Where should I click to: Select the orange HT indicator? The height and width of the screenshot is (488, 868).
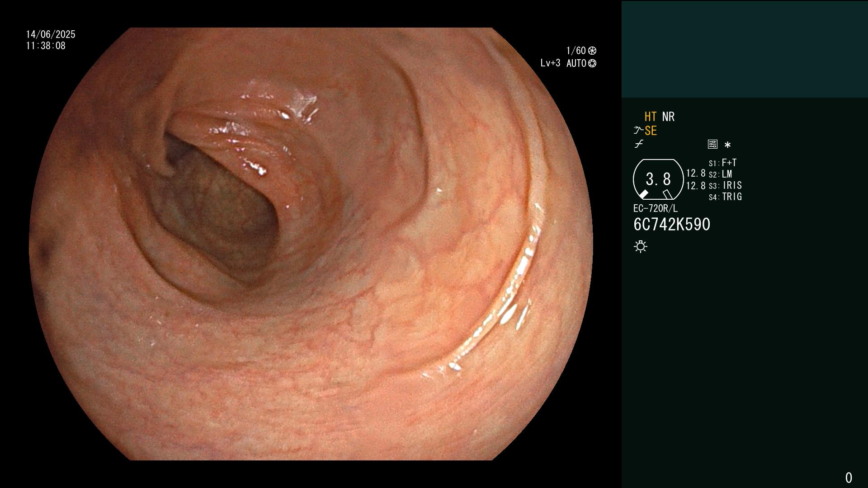(651, 117)
